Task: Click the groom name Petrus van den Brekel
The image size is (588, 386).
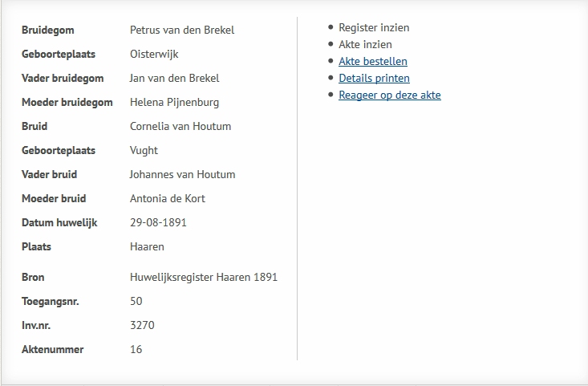Action: (181, 30)
